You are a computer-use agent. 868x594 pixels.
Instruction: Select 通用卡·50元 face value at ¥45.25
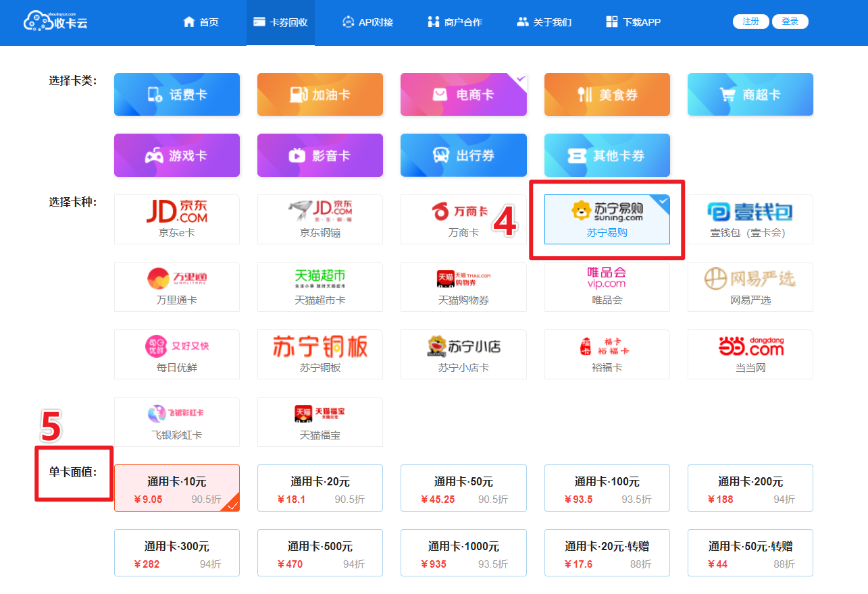pyautogui.click(x=463, y=488)
